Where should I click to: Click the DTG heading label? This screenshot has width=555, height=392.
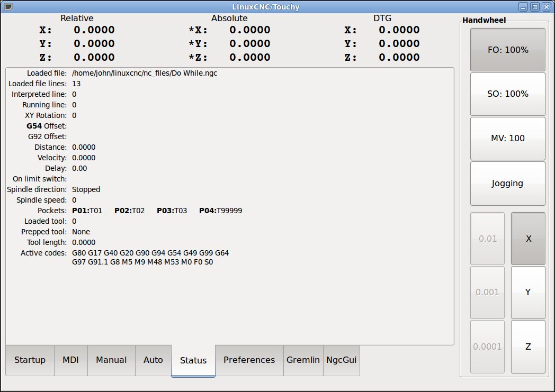[382, 19]
